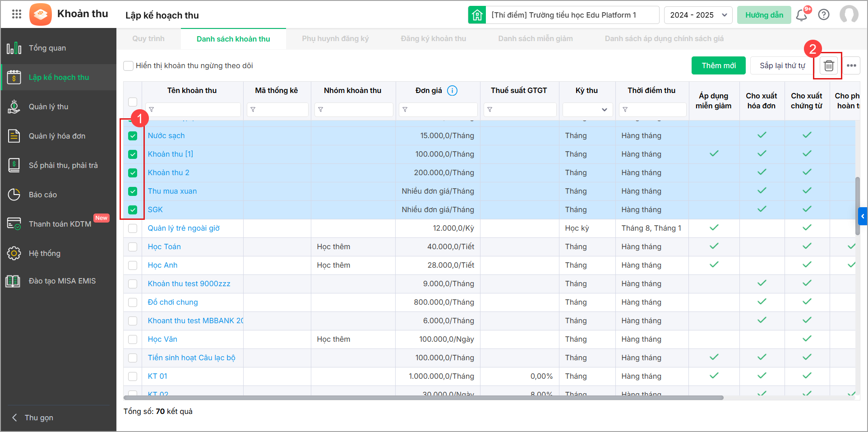Open the app grid launcher
The width and height of the screenshot is (868, 432).
pyautogui.click(x=17, y=14)
